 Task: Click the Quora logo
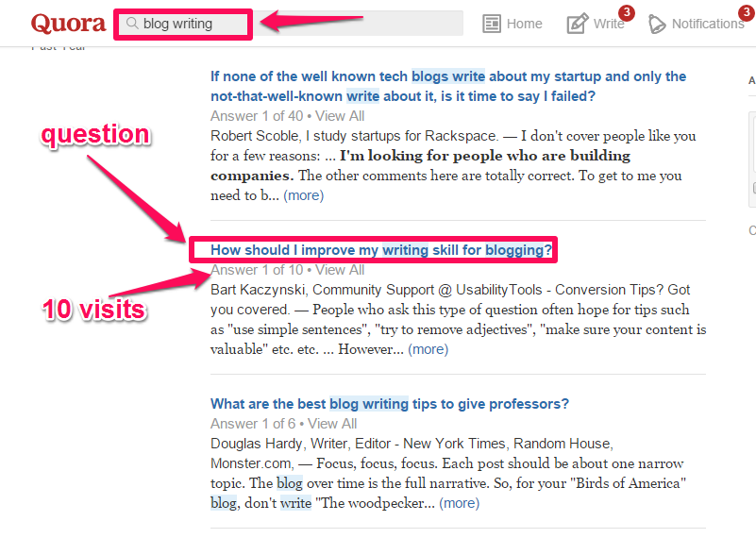tap(68, 24)
